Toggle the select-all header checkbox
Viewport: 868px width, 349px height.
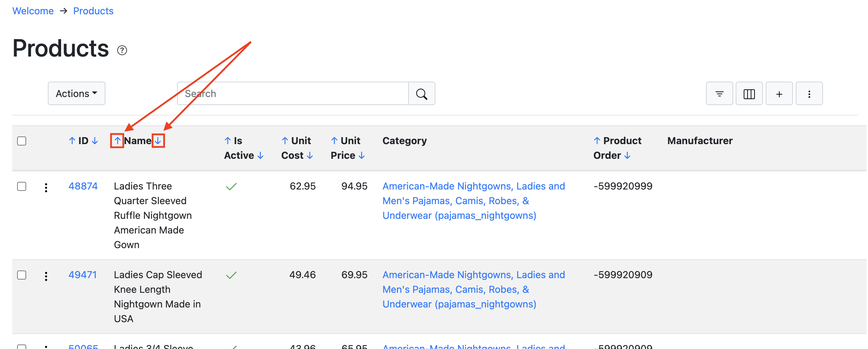(22, 141)
